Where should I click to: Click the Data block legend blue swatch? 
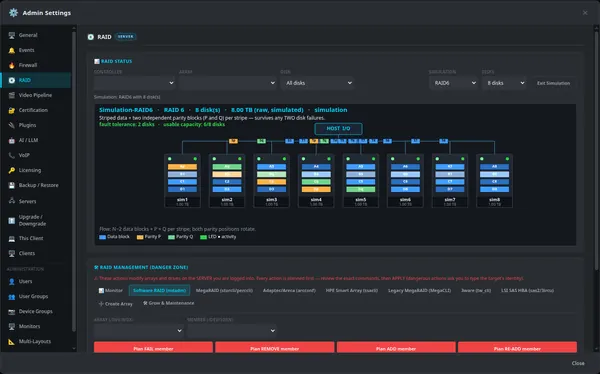coord(103,237)
